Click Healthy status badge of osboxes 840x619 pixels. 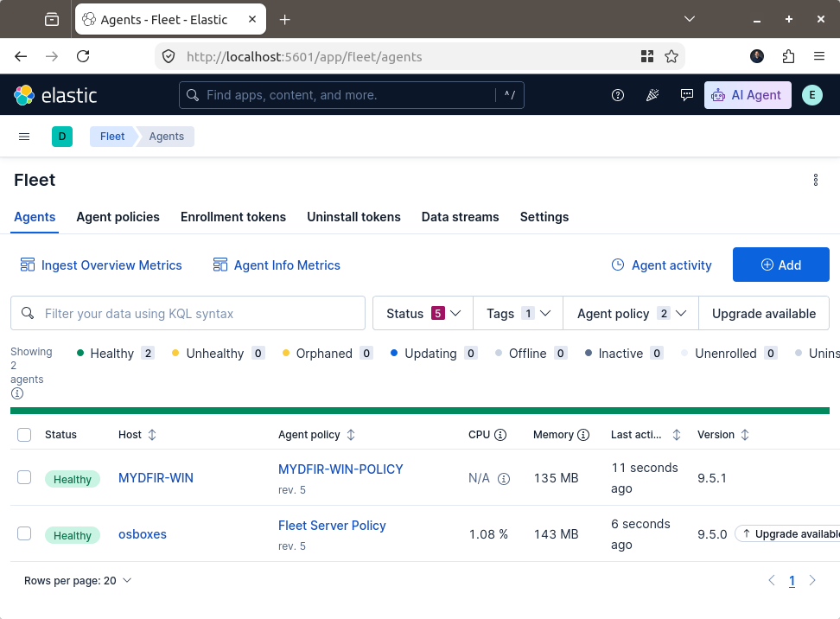(73, 535)
